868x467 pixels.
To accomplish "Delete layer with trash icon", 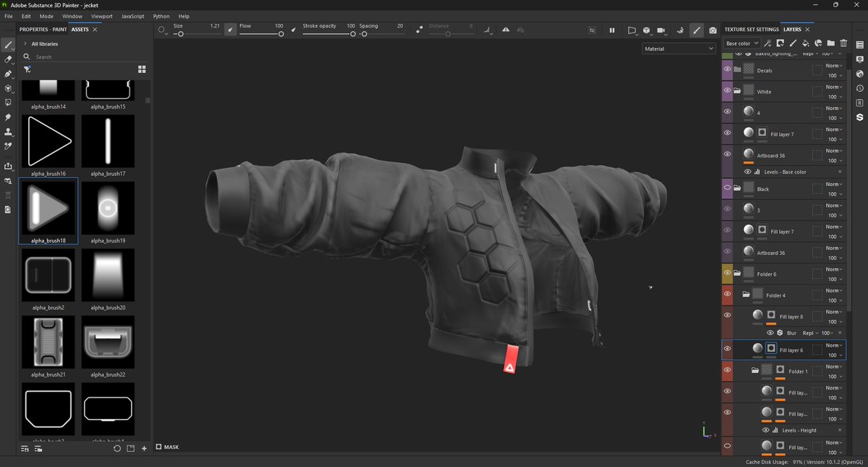I will coord(843,43).
